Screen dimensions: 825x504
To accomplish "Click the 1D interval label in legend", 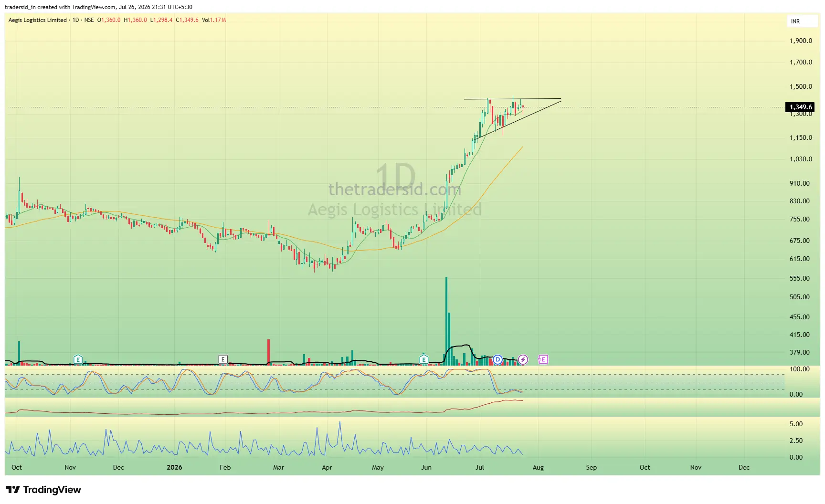I will pos(75,20).
